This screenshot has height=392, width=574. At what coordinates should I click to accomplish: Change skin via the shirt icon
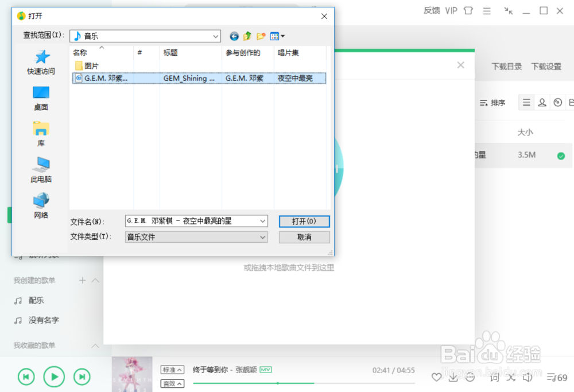pyautogui.click(x=468, y=10)
